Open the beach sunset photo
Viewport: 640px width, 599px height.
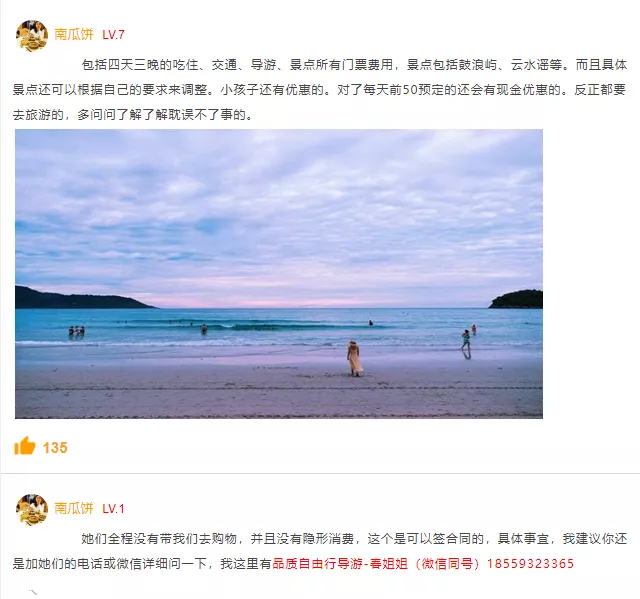pyautogui.click(x=279, y=274)
